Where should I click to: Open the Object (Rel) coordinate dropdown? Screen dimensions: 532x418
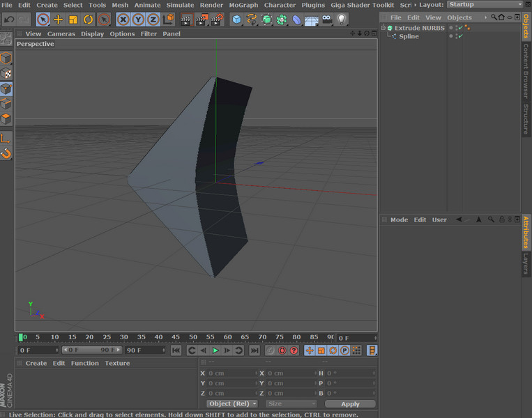pos(232,404)
